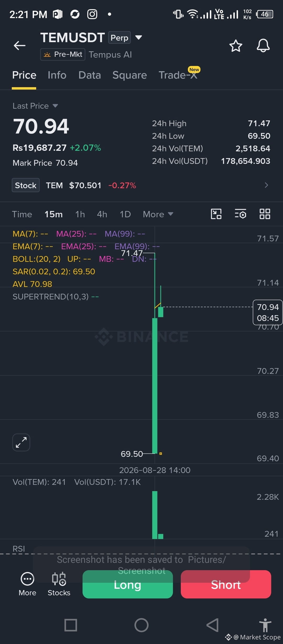Tap the EMA(25) indicator label

[84, 246]
